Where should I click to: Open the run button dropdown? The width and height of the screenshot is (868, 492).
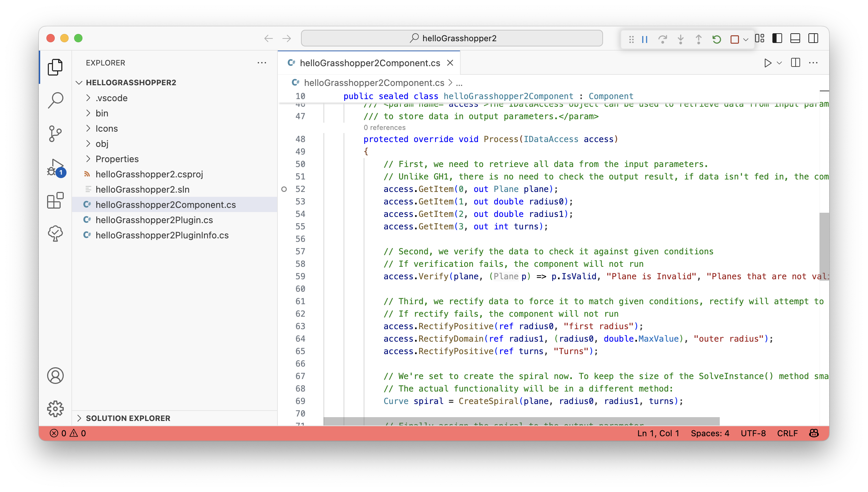point(779,63)
